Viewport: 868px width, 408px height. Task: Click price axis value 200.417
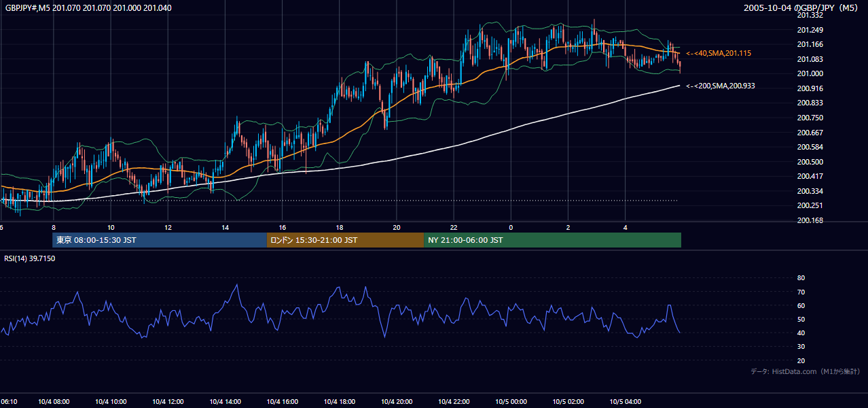(x=810, y=176)
